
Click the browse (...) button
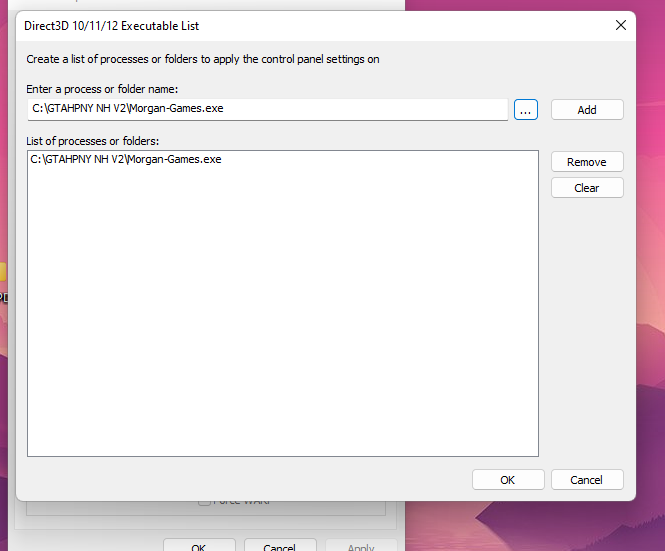525,110
